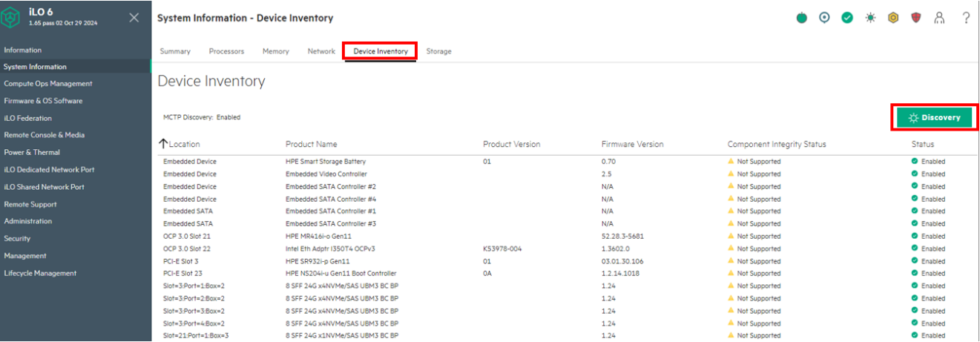Click firmware version 03.01.30.106
Image resolution: width=980 pixels, height=342 pixels.
622,260
